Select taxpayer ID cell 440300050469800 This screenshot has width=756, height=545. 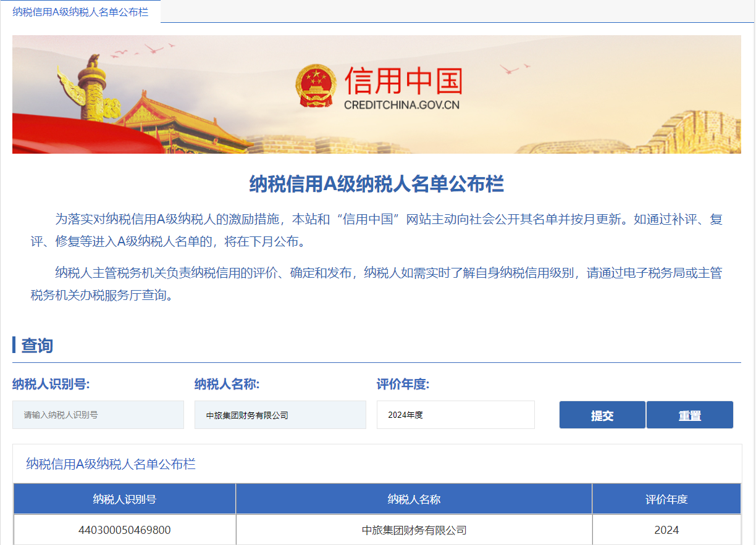click(125, 530)
